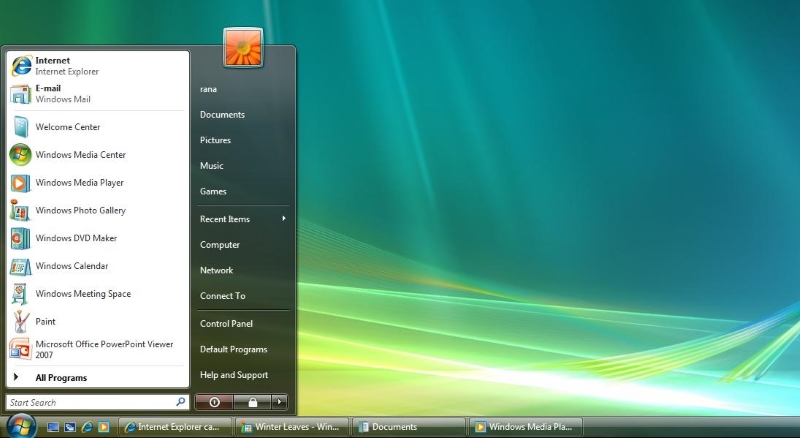The height and width of the screenshot is (438, 800).
Task: Lock the computer with padlock button
Action: coord(253,402)
